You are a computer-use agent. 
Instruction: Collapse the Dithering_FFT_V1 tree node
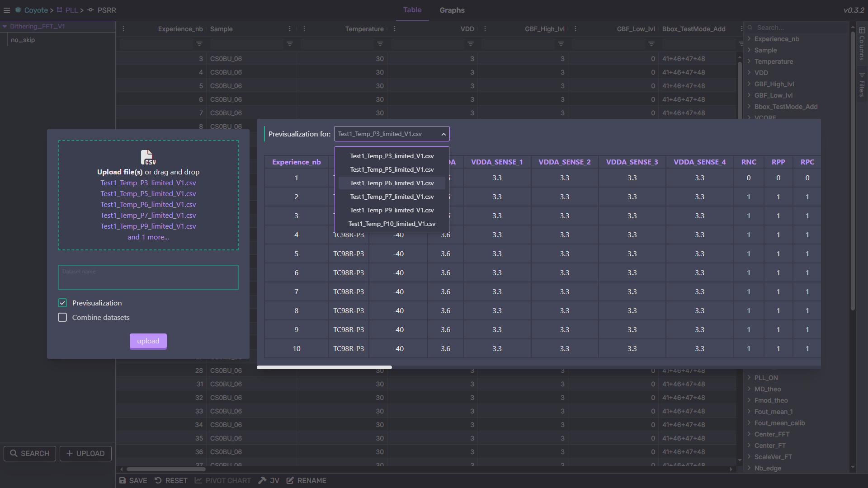click(5, 26)
